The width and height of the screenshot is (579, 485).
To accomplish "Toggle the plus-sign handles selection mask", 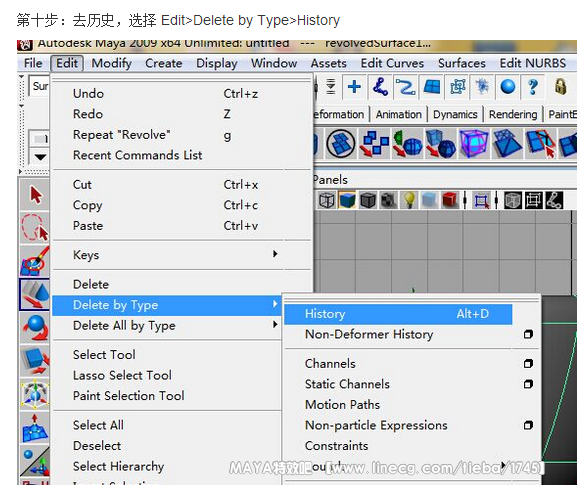I will tap(354, 87).
